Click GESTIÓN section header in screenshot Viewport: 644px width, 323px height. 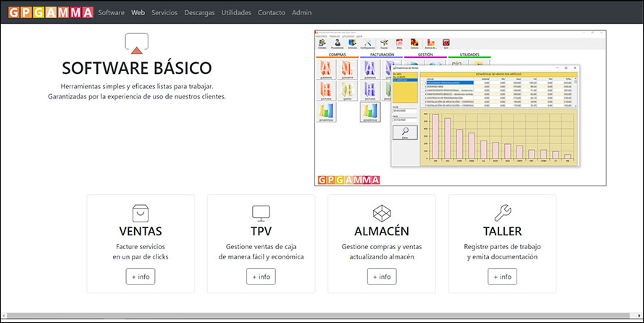(425, 54)
